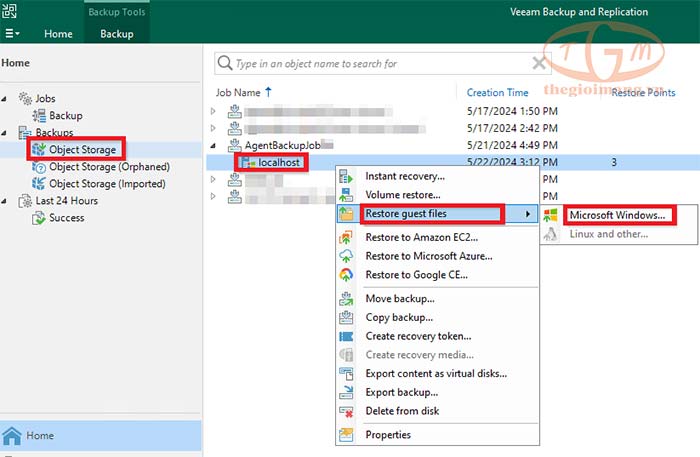Click the Restore guest files folder icon

pyautogui.click(x=346, y=214)
